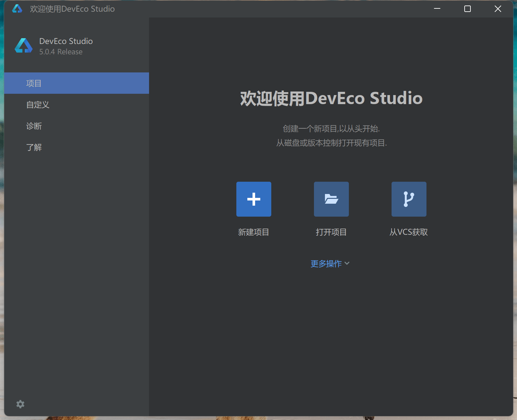Viewport: 517px width, 420px height.
Task: Click the open folder project icon
Action: coord(331,199)
